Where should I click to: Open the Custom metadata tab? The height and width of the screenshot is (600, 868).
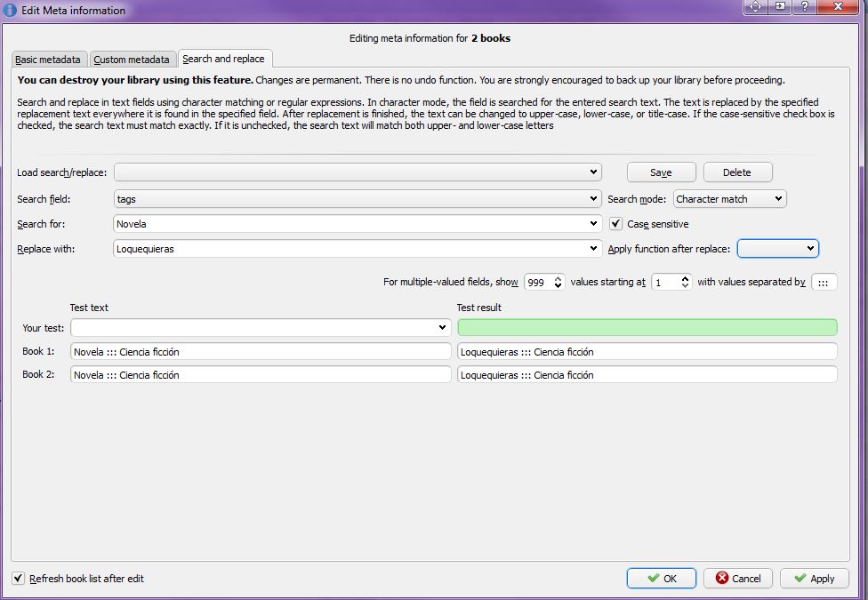[132, 60]
